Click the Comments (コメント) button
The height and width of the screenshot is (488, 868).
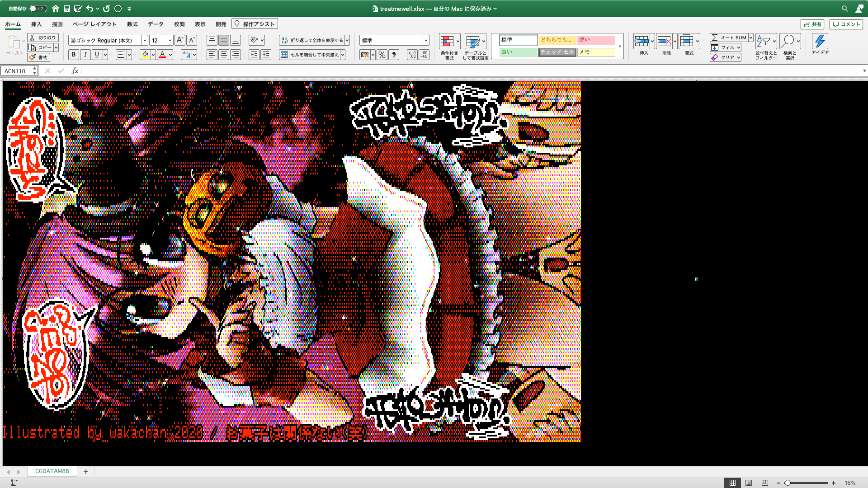tap(846, 24)
